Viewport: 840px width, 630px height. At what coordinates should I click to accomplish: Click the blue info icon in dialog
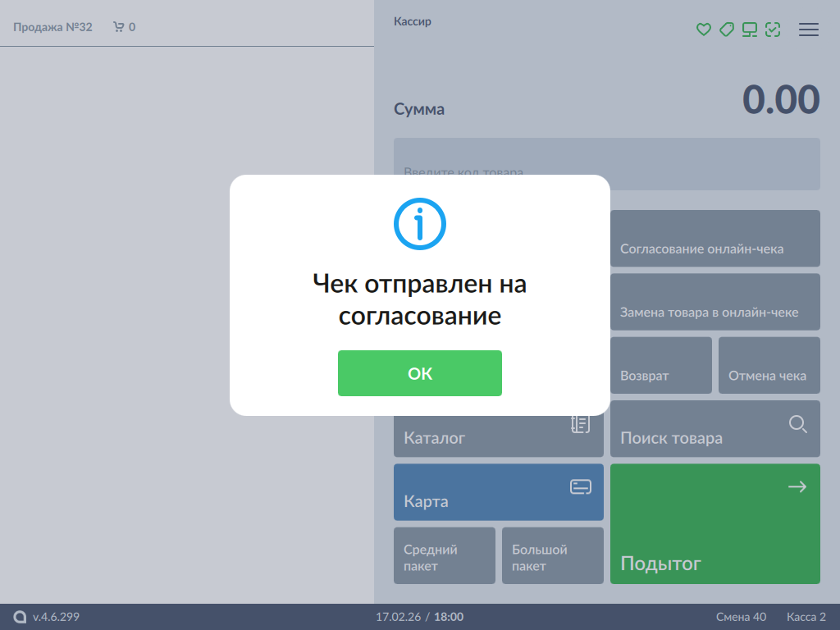(x=420, y=222)
